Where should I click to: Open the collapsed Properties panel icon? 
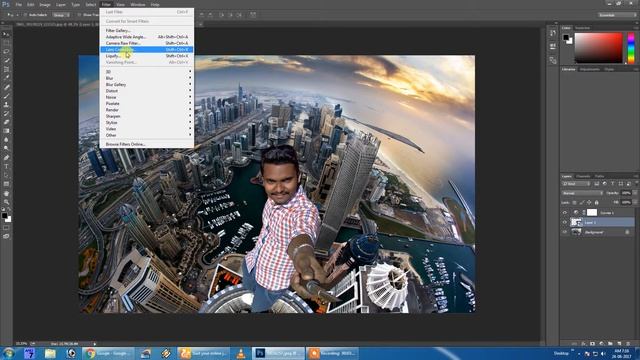point(553,46)
